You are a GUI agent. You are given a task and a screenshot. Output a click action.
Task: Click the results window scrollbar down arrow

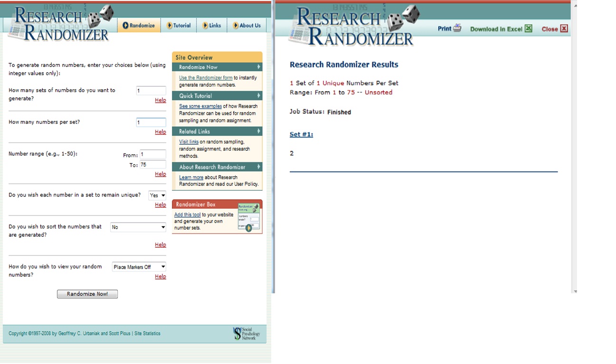point(575,291)
